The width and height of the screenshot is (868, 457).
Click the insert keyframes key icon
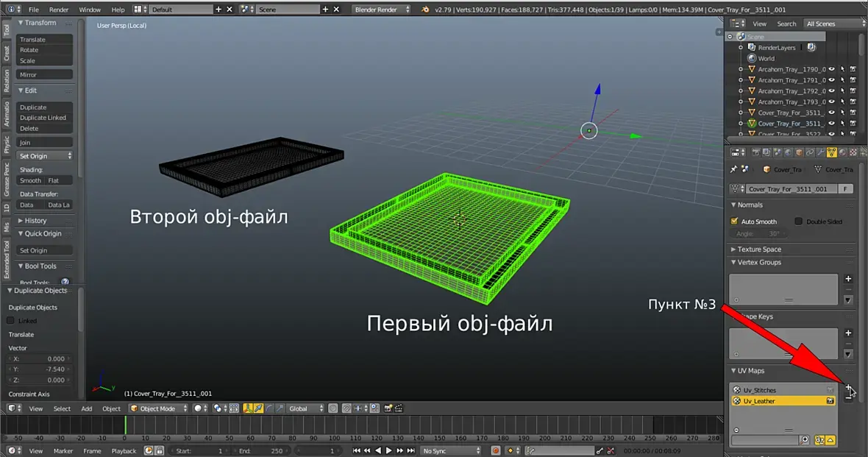pos(600,451)
